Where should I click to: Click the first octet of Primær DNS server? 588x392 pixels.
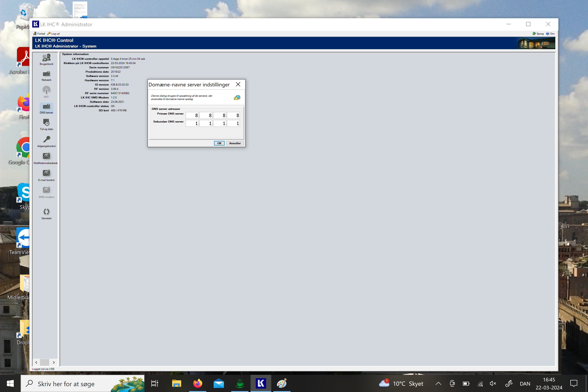(x=192, y=115)
